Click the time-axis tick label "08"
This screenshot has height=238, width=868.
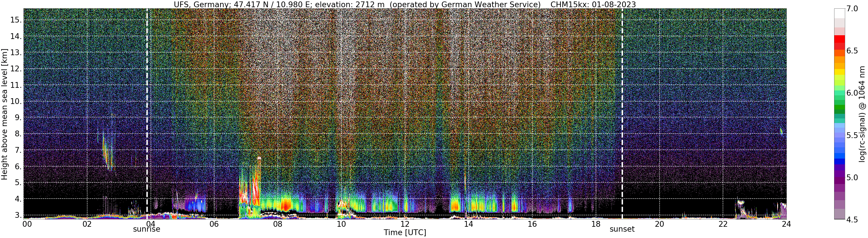tap(277, 224)
